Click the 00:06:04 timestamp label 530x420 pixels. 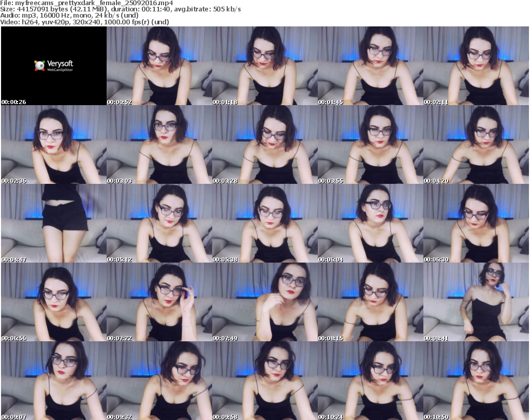click(x=330, y=259)
